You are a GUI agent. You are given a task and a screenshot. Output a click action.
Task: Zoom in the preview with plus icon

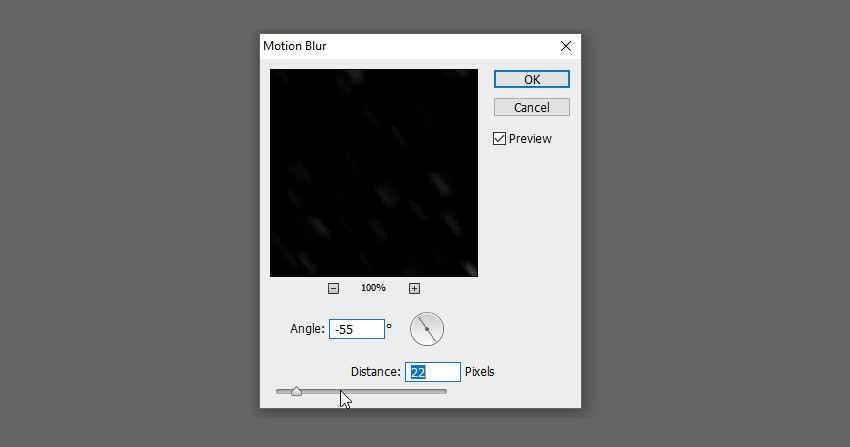[414, 288]
